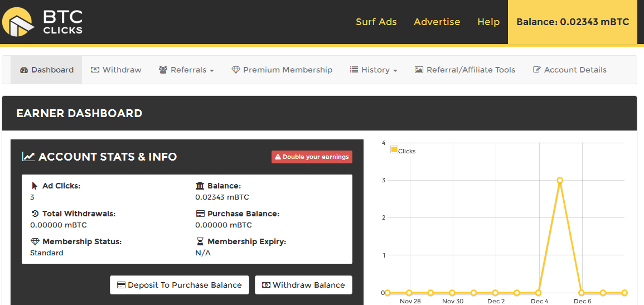Click the credit card icon next to Purchase Balance
This screenshot has width=644, height=305.
click(200, 214)
